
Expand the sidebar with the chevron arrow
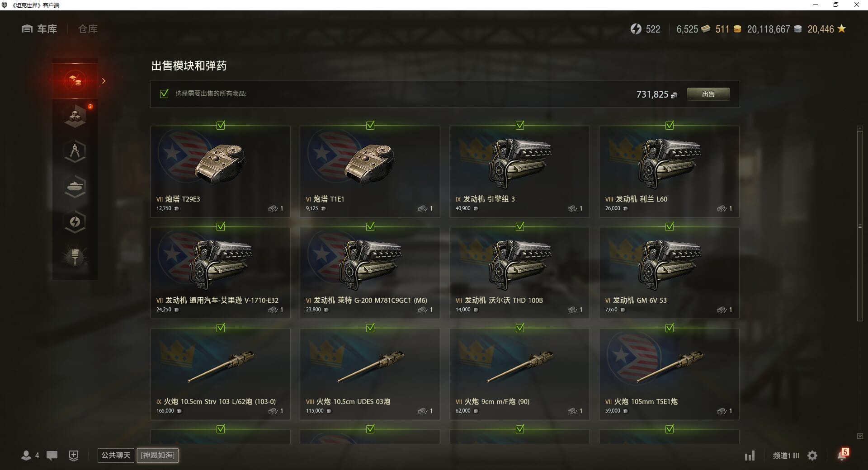click(104, 81)
